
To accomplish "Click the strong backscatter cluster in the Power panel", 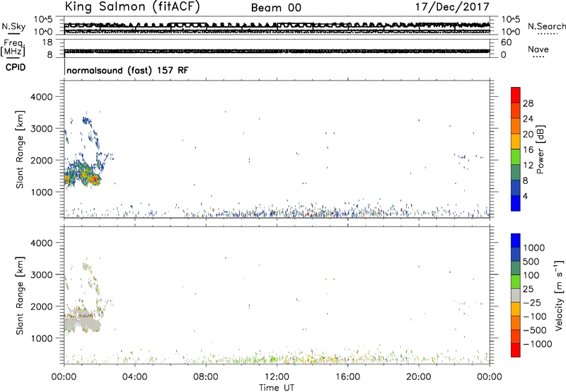I will pyautogui.click(x=83, y=174).
